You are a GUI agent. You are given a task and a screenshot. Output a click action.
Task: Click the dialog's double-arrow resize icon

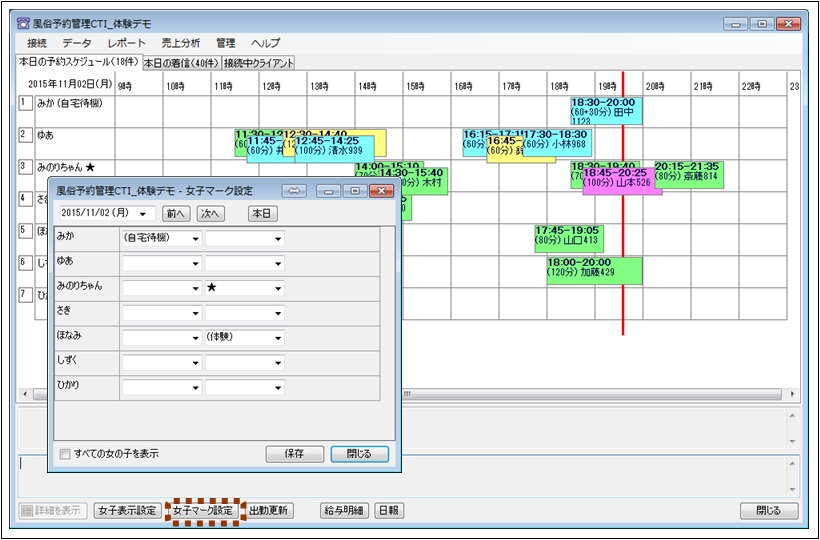(293, 190)
